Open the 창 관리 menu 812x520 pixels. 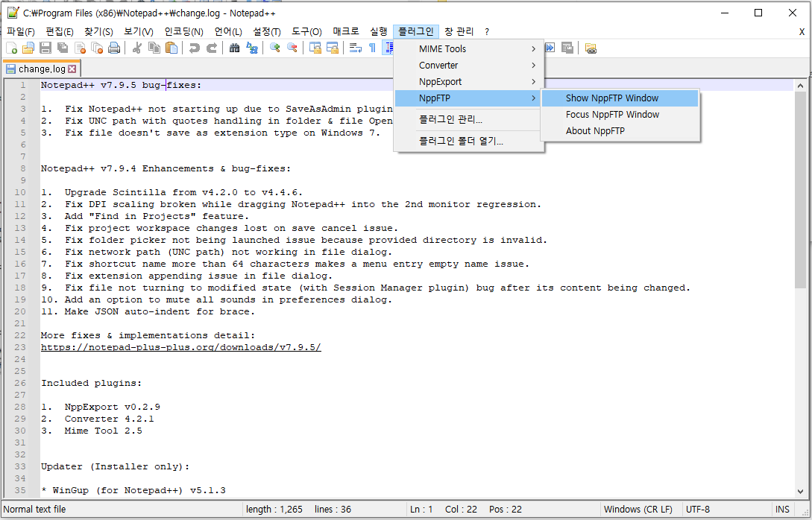pyautogui.click(x=459, y=31)
